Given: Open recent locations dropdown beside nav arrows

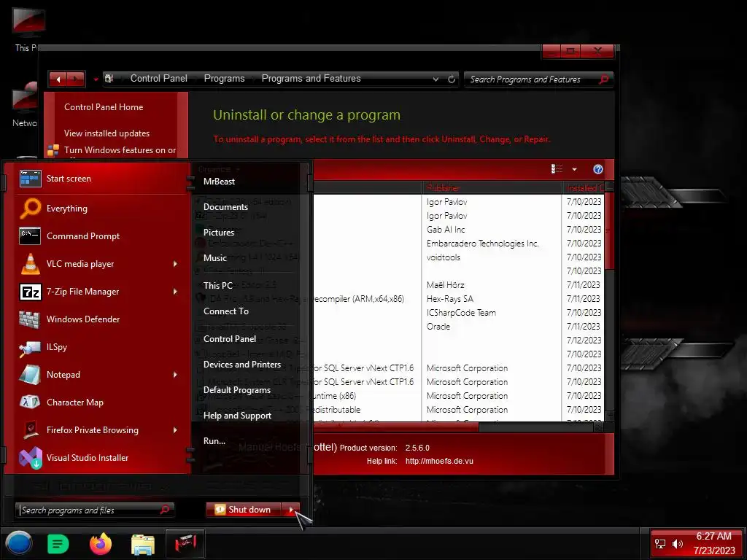Looking at the screenshot, I should coord(96,79).
